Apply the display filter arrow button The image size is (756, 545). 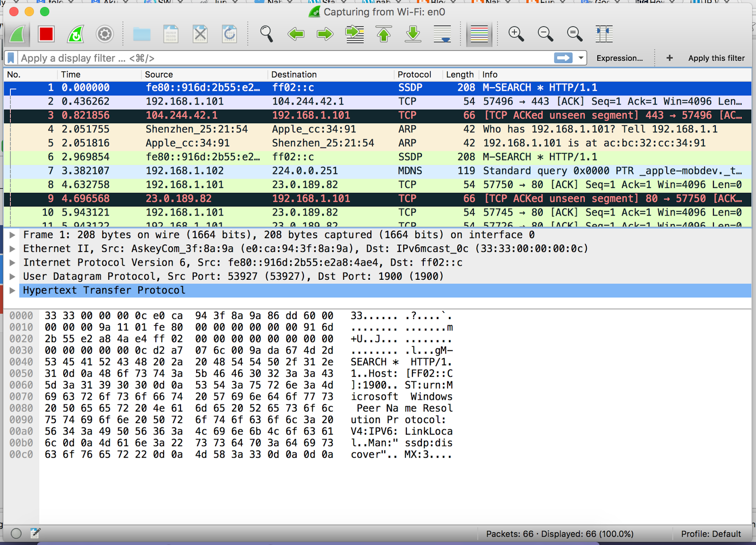pyautogui.click(x=563, y=58)
